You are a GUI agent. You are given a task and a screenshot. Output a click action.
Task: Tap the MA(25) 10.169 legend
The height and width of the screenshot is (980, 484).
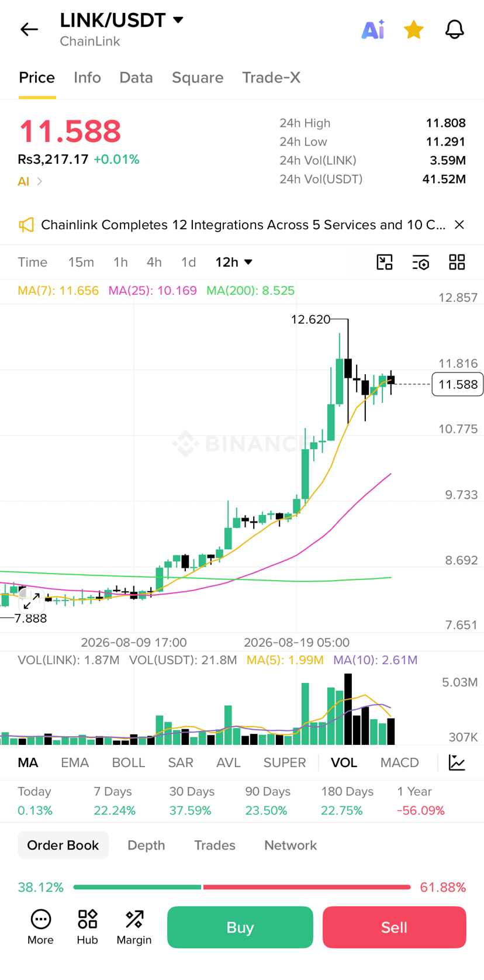point(153,291)
